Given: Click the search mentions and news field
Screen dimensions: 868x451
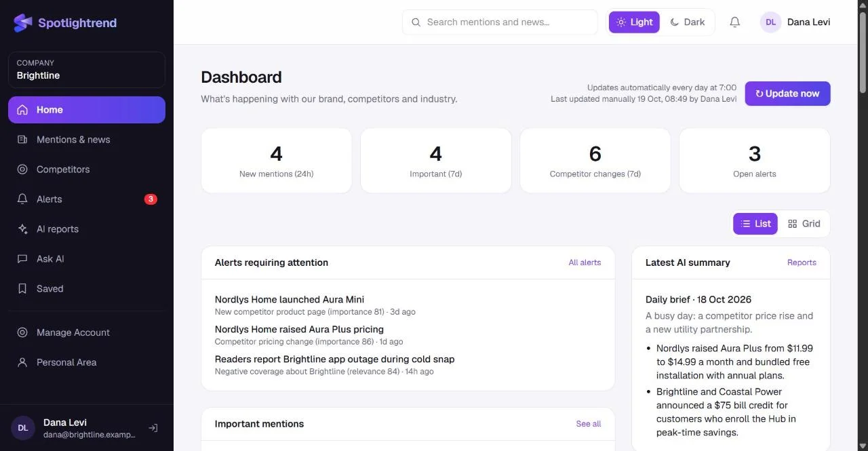Looking at the screenshot, I should pyautogui.click(x=500, y=22).
